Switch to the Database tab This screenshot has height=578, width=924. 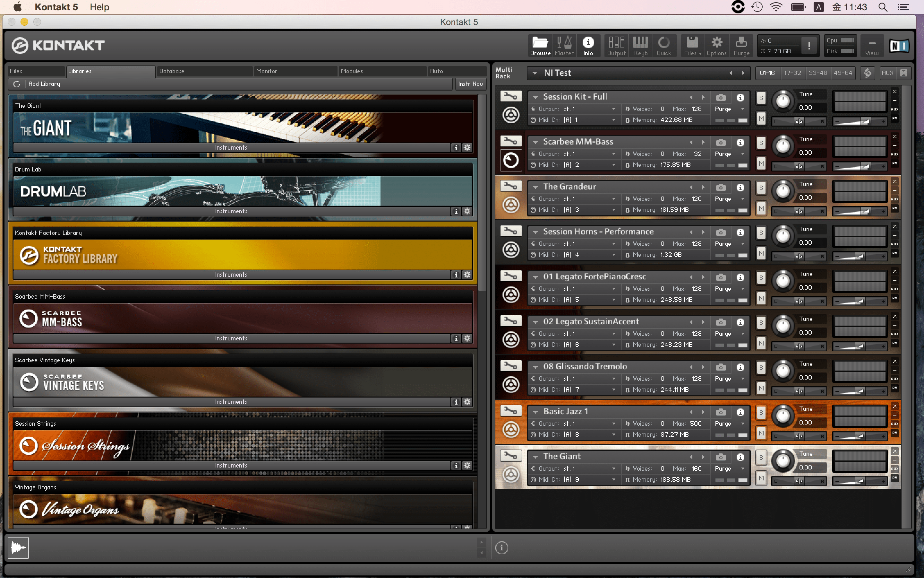coord(205,71)
